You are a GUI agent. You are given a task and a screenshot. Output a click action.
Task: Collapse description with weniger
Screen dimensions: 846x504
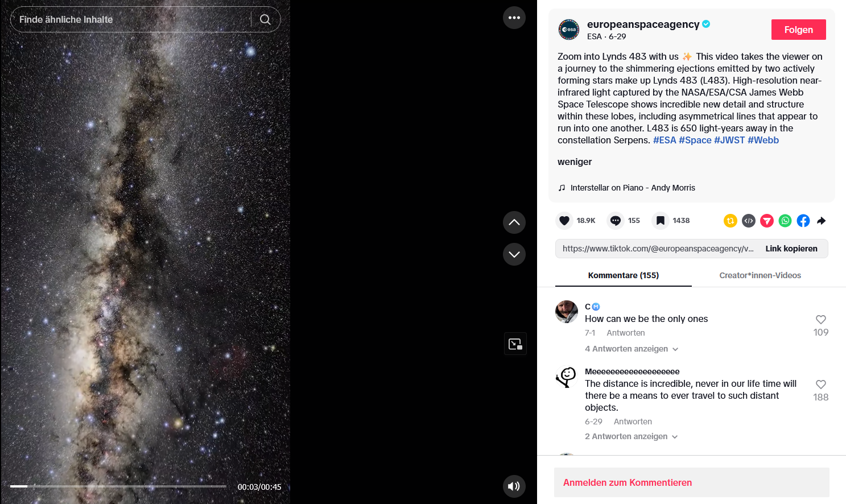[x=575, y=162]
